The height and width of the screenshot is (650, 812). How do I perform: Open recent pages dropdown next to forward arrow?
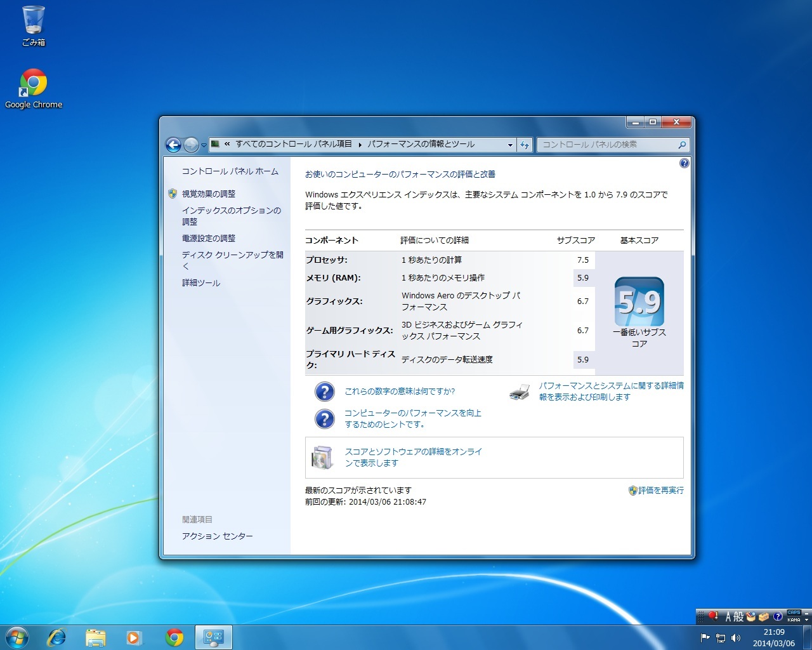point(204,145)
